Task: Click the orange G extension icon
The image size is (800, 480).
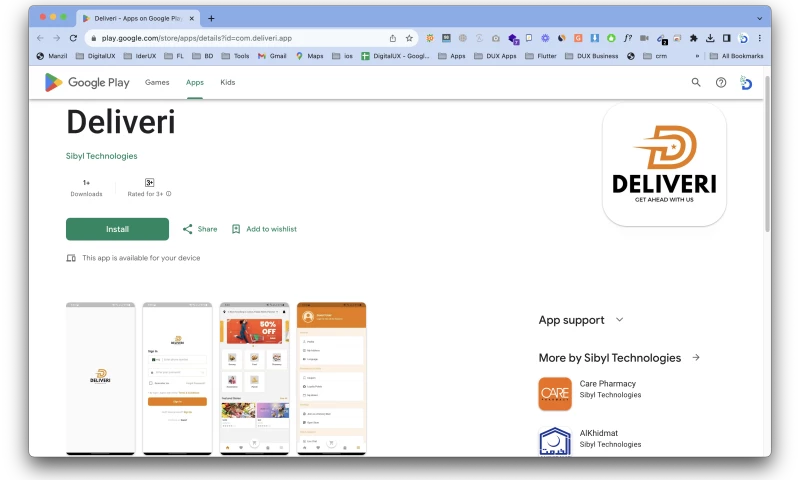Action: [578, 38]
